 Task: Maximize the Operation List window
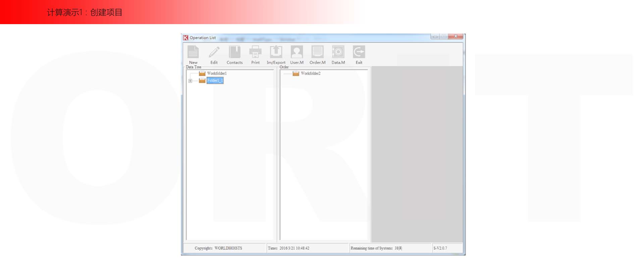(x=444, y=37)
